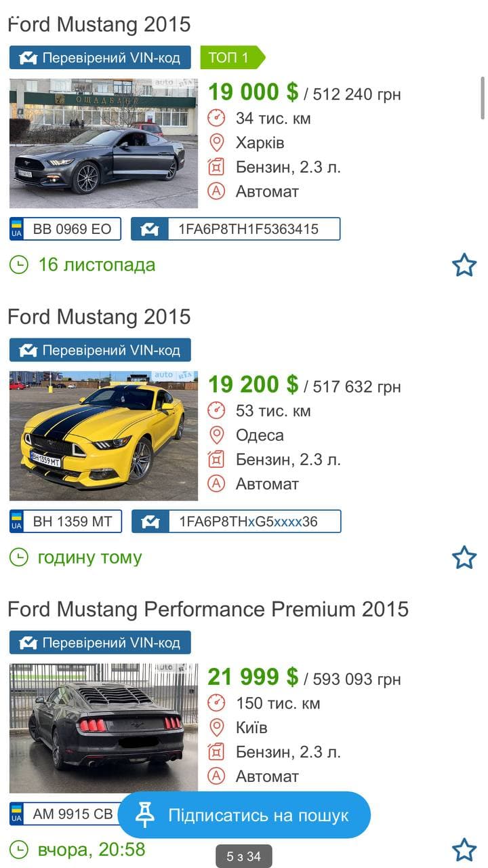Open yellow Mustang with black stripes photo

coord(104,436)
